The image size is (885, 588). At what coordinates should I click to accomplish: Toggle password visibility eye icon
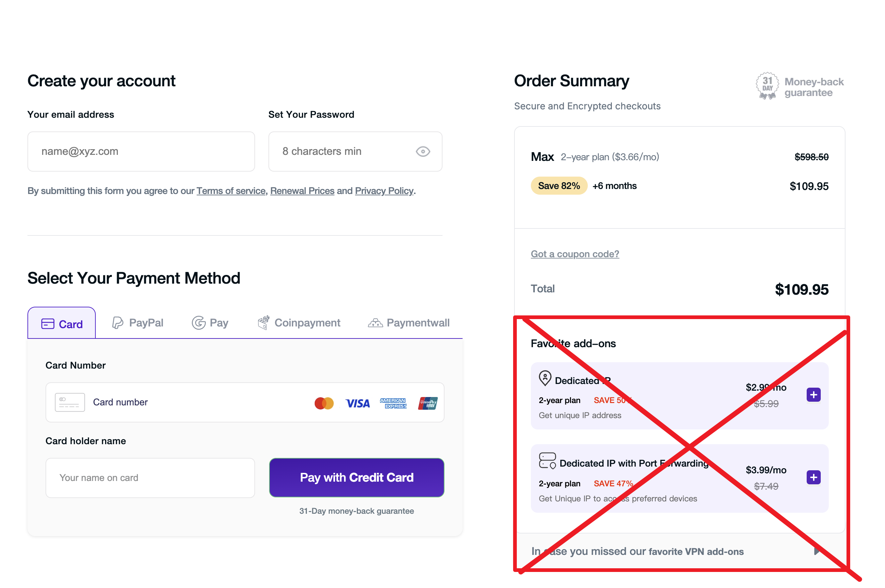[x=423, y=152]
